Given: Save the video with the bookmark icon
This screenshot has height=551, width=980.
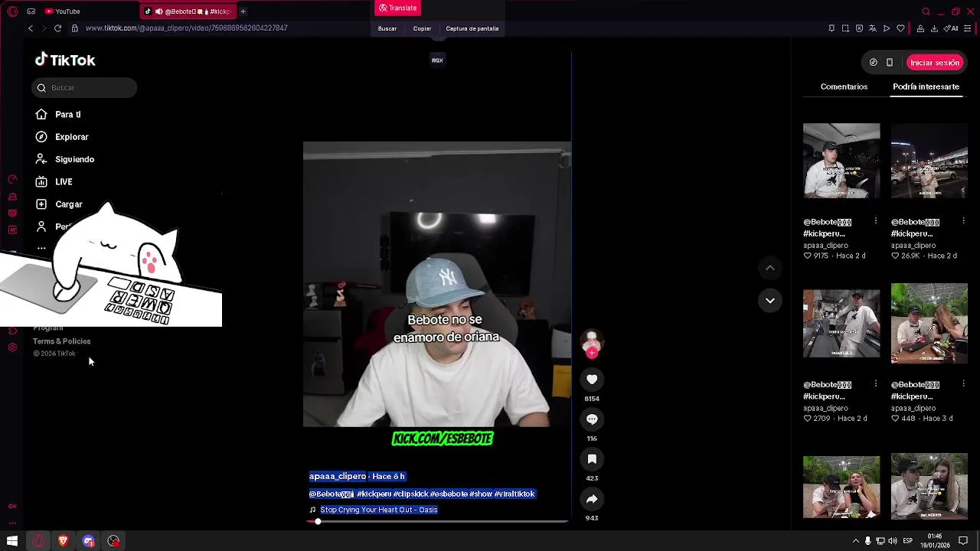Looking at the screenshot, I should 592,459.
